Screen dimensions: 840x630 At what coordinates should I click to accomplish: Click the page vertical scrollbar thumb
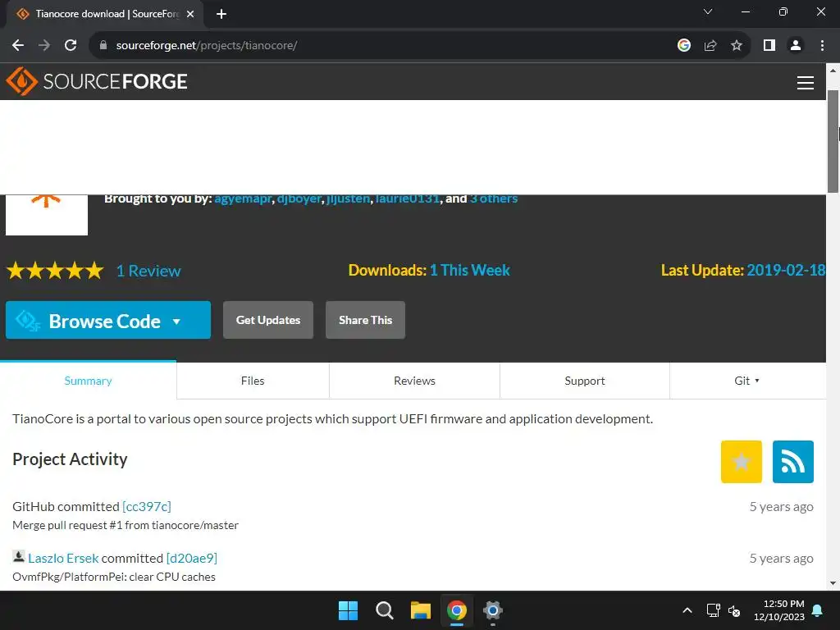(x=833, y=141)
